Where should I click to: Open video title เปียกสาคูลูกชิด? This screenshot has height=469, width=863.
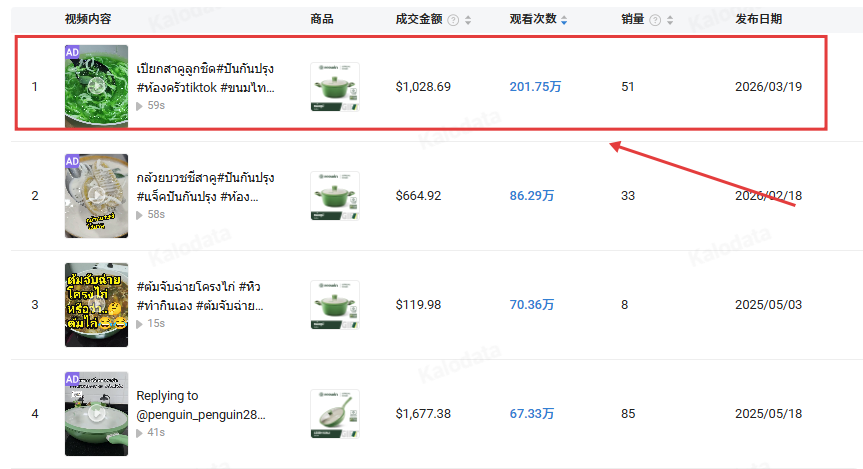click(x=205, y=78)
